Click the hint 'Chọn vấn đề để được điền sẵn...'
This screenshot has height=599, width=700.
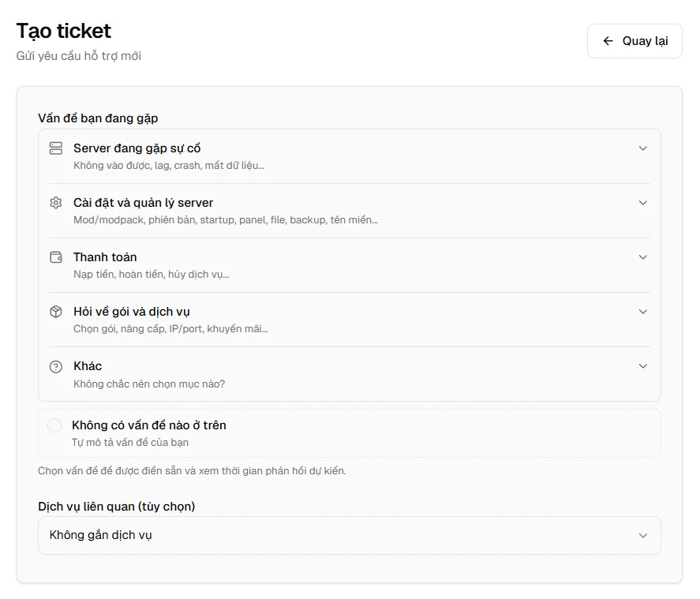pos(192,471)
